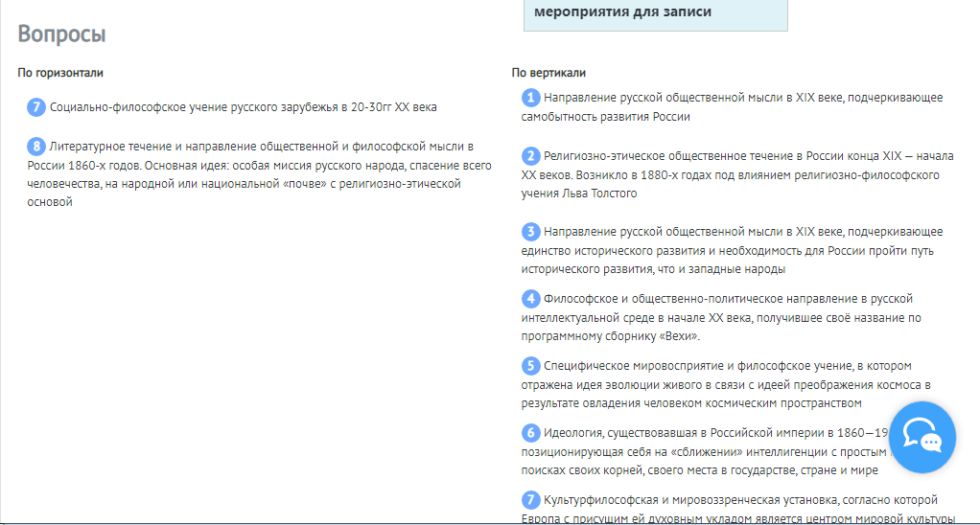This screenshot has height=525, width=980.
Task: Click number 4 badge under По вертикали
Action: (x=530, y=299)
